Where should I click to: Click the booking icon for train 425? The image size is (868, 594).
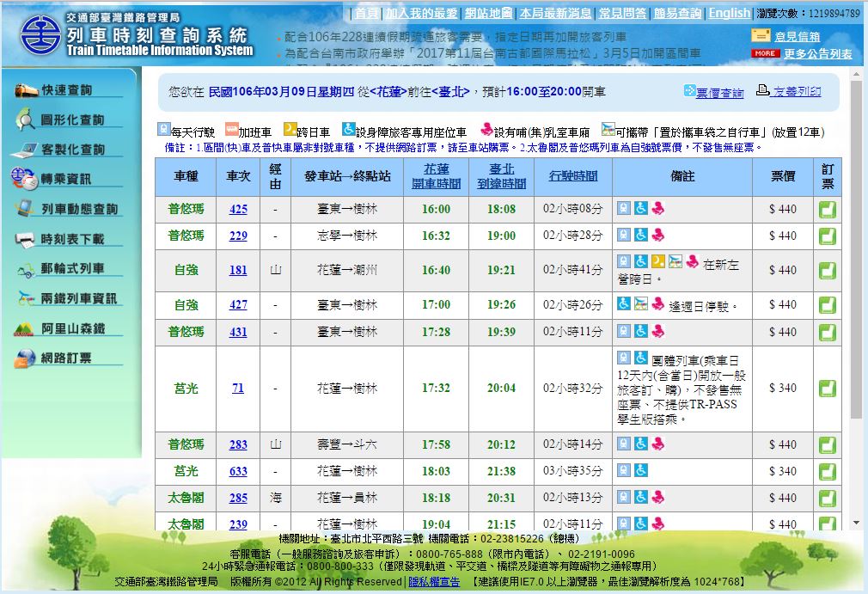coord(827,210)
